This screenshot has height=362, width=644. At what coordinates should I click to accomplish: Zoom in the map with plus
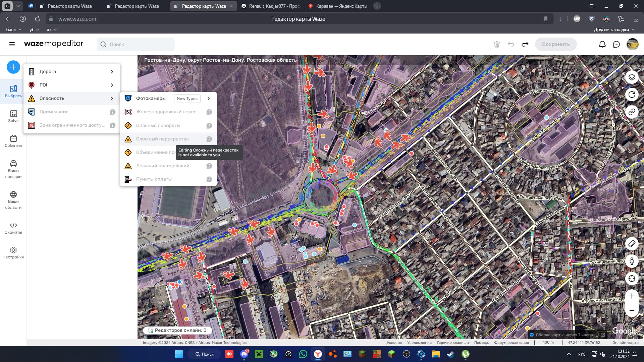click(x=632, y=296)
